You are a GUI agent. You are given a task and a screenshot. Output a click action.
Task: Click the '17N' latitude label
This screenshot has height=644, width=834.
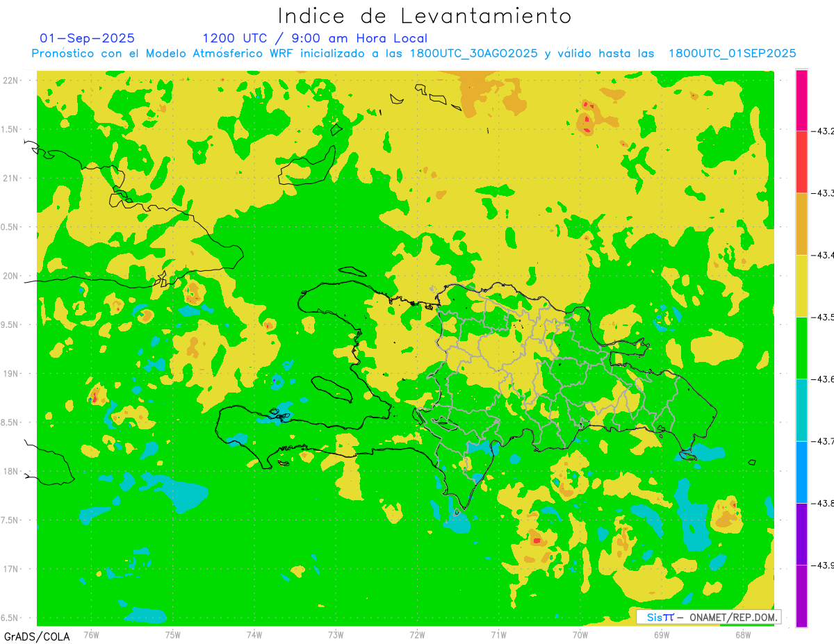pos(10,569)
